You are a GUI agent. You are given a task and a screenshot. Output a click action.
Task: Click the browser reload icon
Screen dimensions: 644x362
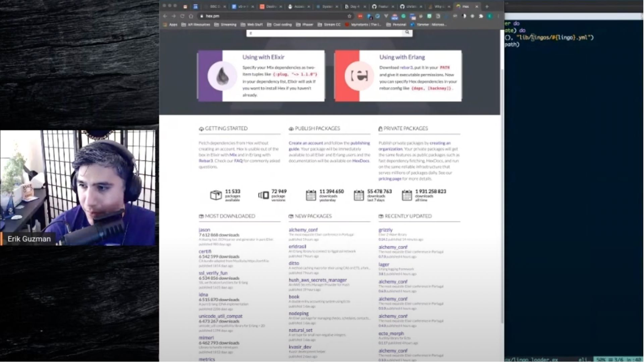182,16
